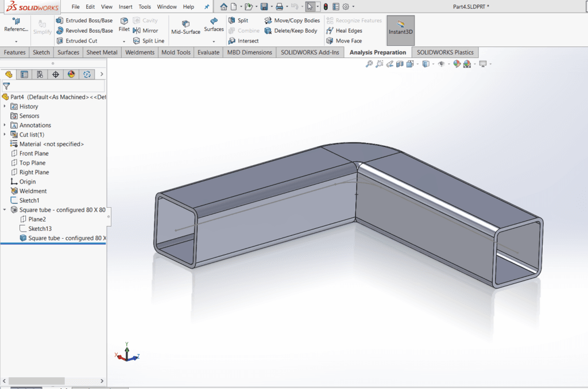Expand the History tree node
588x389 pixels.
[x=5, y=106]
